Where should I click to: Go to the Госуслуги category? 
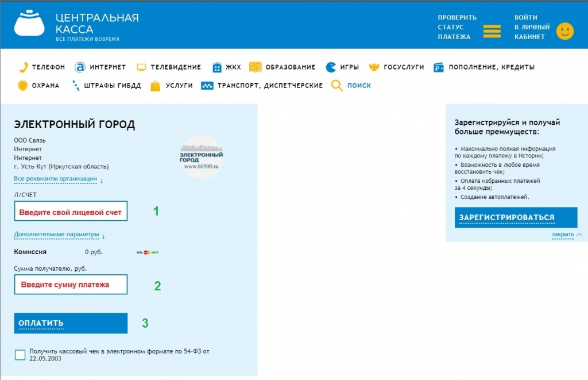coord(404,67)
